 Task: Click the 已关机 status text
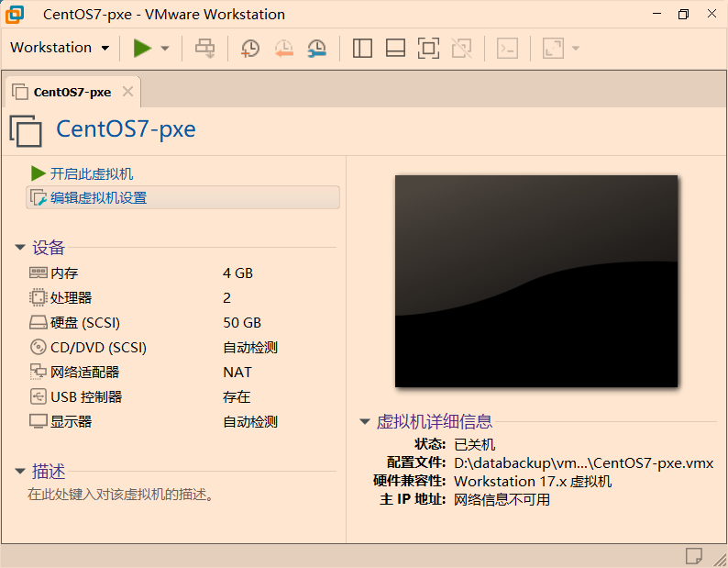coord(475,444)
